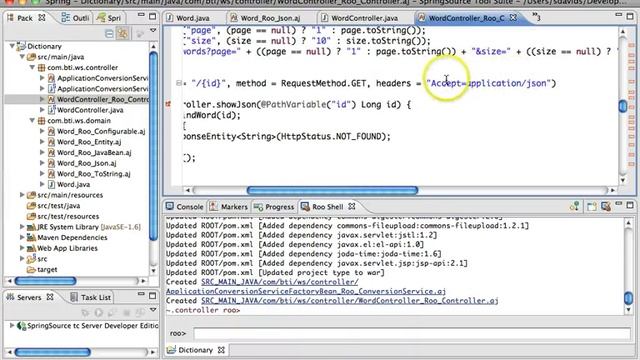Click the pin icon in Roo Shell toolbar

(575, 206)
